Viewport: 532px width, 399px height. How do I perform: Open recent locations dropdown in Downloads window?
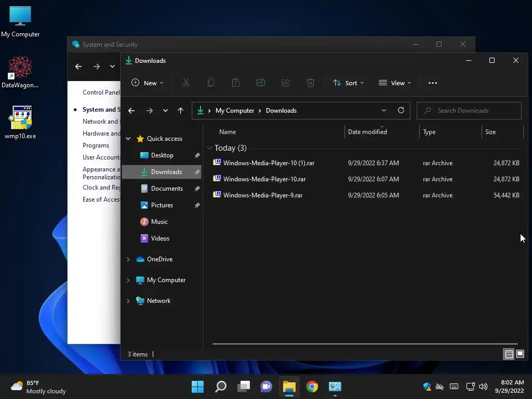pos(165,111)
